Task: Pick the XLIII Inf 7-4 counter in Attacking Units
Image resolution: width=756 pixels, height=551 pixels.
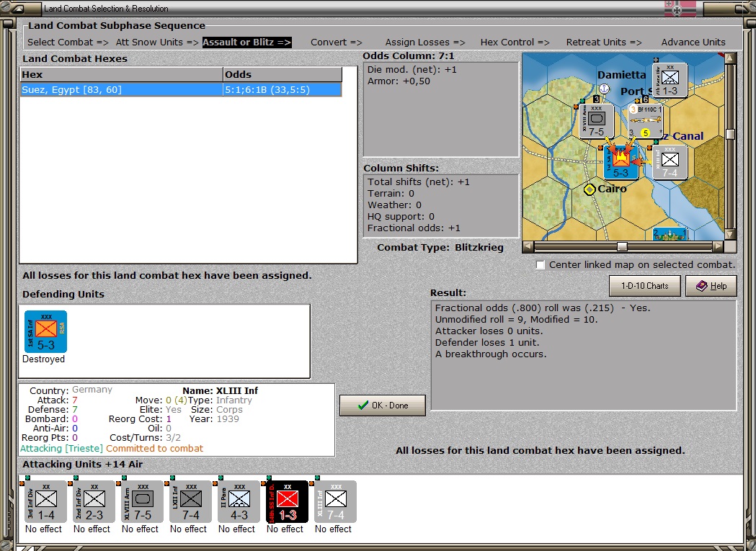Action: tap(336, 501)
